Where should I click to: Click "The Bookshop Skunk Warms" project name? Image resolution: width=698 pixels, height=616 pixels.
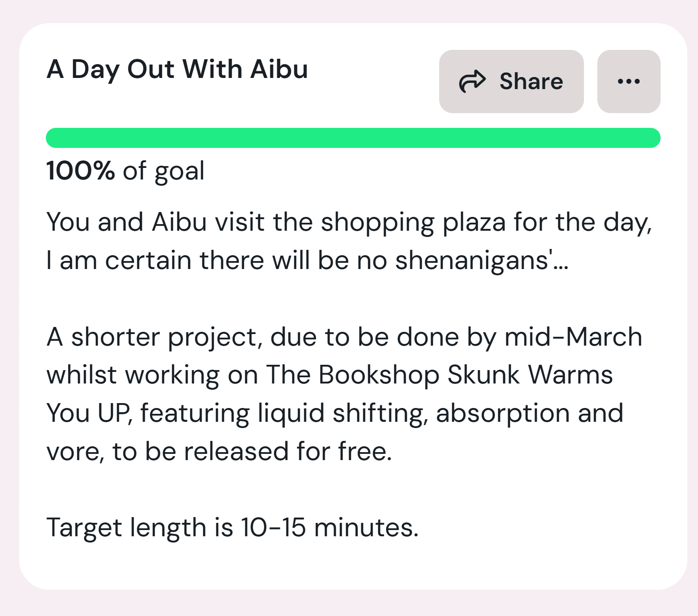point(439,375)
